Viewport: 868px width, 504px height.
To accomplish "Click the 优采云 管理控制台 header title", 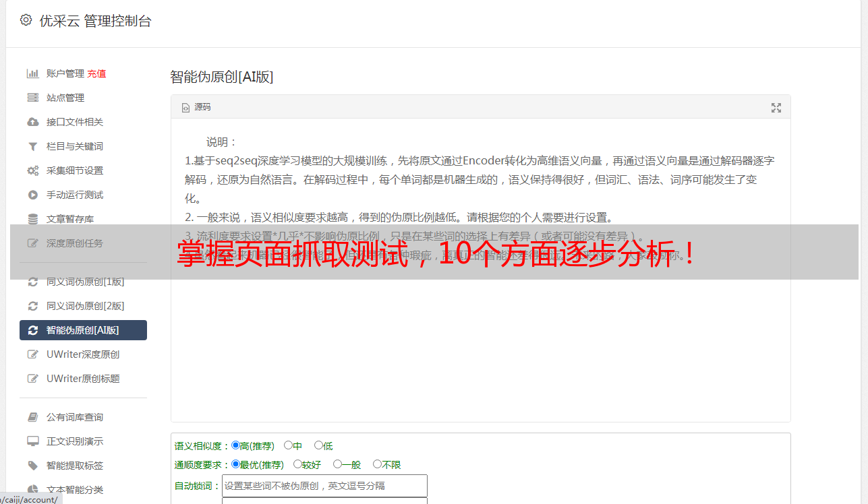I will tap(95, 21).
